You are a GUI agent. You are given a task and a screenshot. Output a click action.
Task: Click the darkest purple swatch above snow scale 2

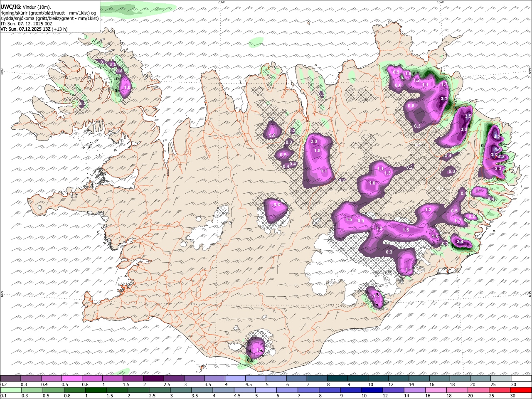coord(153,379)
